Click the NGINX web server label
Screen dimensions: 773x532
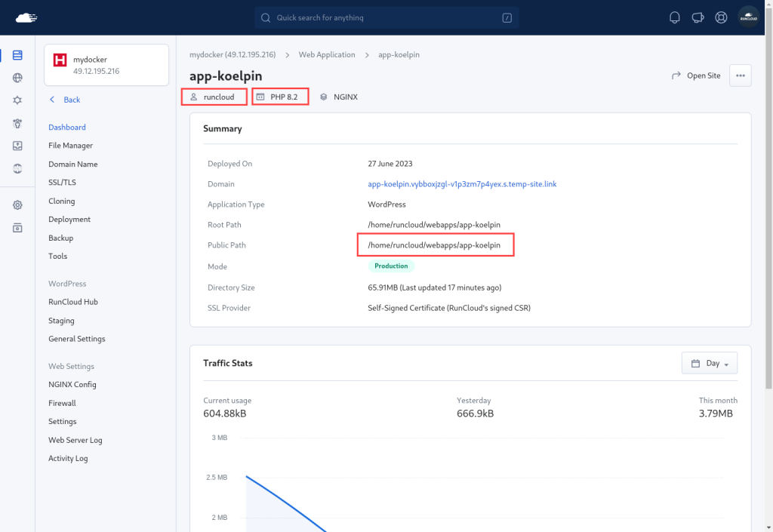[346, 97]
